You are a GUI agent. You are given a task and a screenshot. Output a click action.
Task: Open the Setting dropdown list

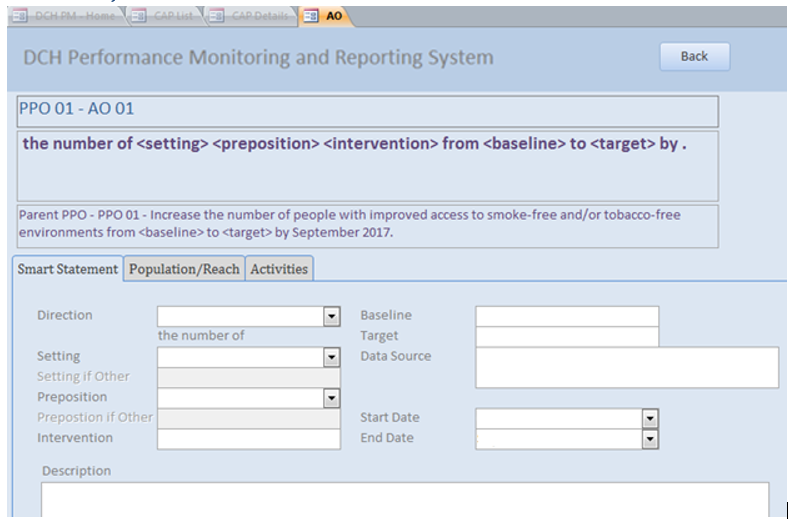(332, 357)
